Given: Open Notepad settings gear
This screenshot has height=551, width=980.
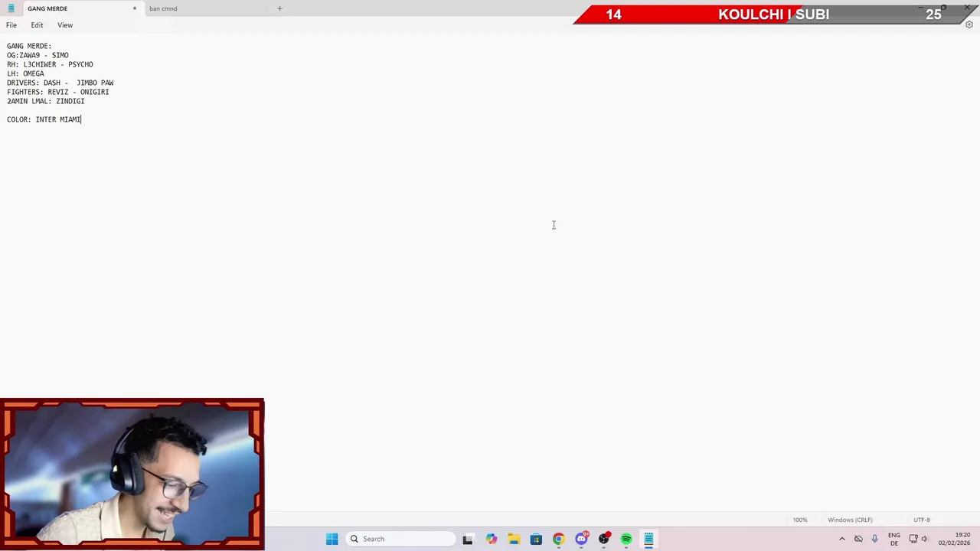Looking at the screenshot, I should tap(969, 25).
